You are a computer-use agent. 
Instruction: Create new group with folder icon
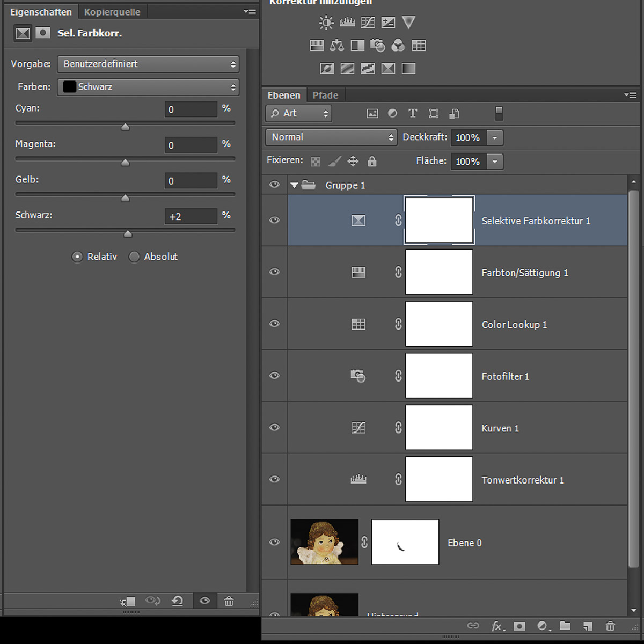click(x=565, y=626)
